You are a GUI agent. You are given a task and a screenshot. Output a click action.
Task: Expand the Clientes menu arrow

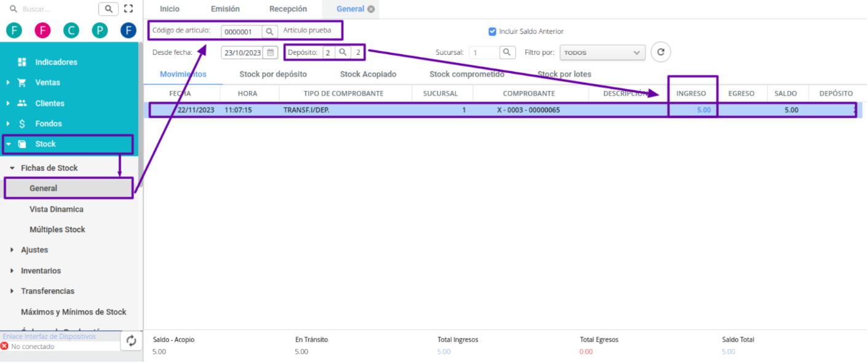8,103
